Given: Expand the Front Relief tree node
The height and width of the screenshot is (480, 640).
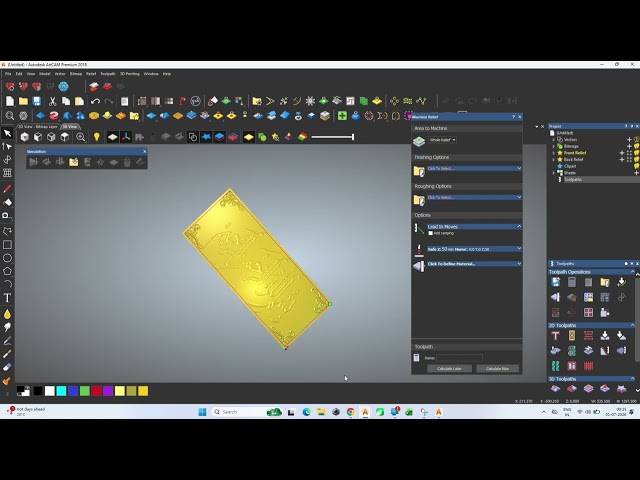Looking at the screenshot, I should pos(554,153).
